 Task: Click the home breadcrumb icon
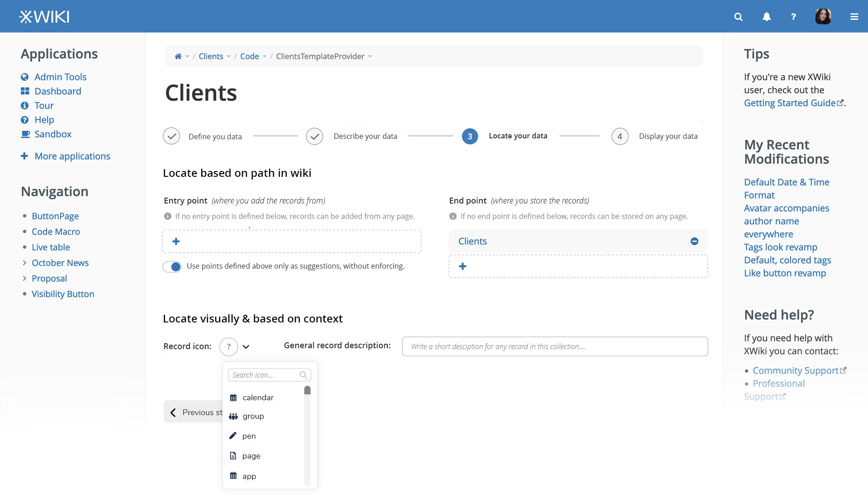[x=178, y=57]
